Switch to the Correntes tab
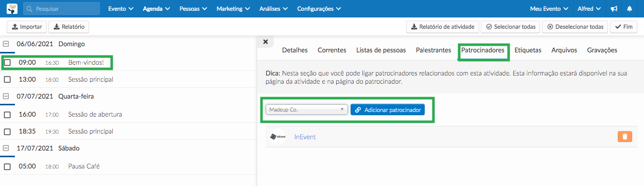Viewport: 644px width, 186px height. point(332,50)
